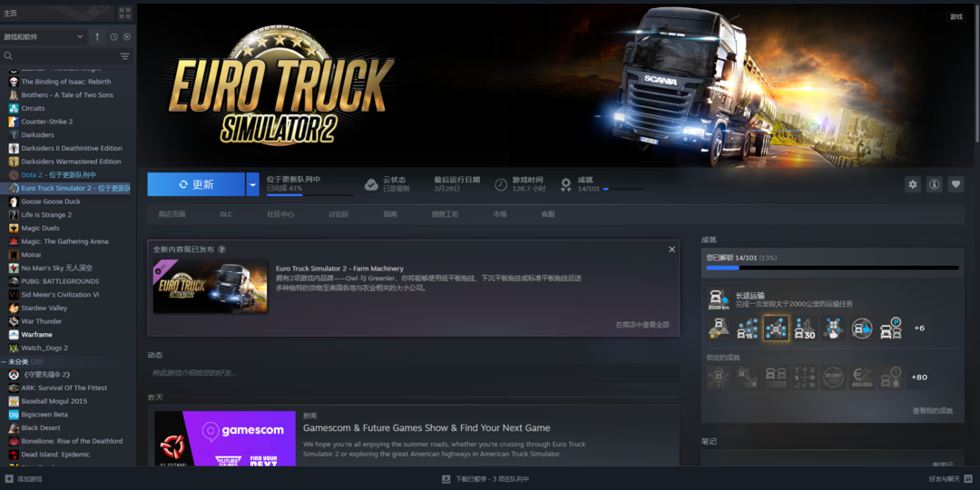The image size is (980, 490).
Task: Select Life is Strange 2
Action: pyautogui.click(x=46, y=215)
